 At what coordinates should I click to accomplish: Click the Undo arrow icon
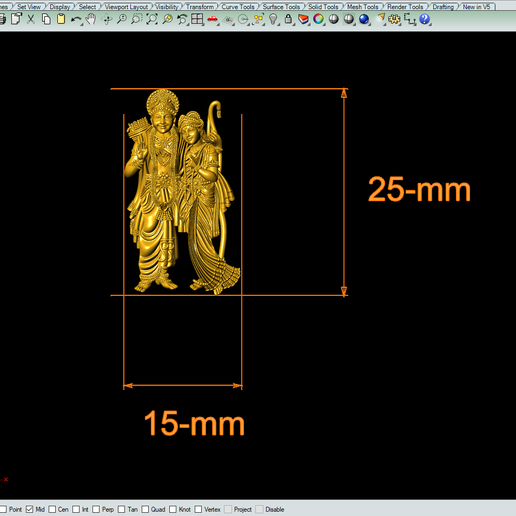[x=76, y=20]
